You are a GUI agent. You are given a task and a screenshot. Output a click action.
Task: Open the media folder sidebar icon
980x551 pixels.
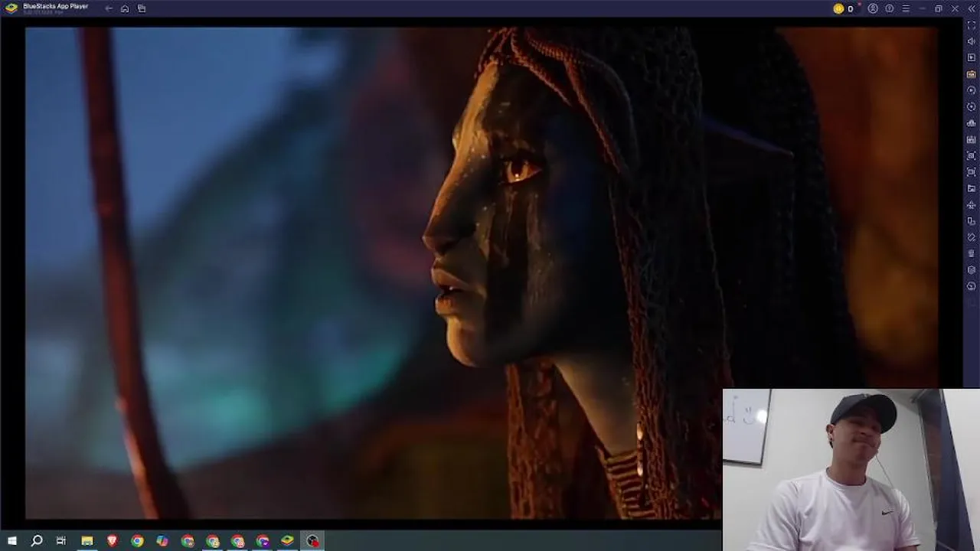(x=972, y=188)
